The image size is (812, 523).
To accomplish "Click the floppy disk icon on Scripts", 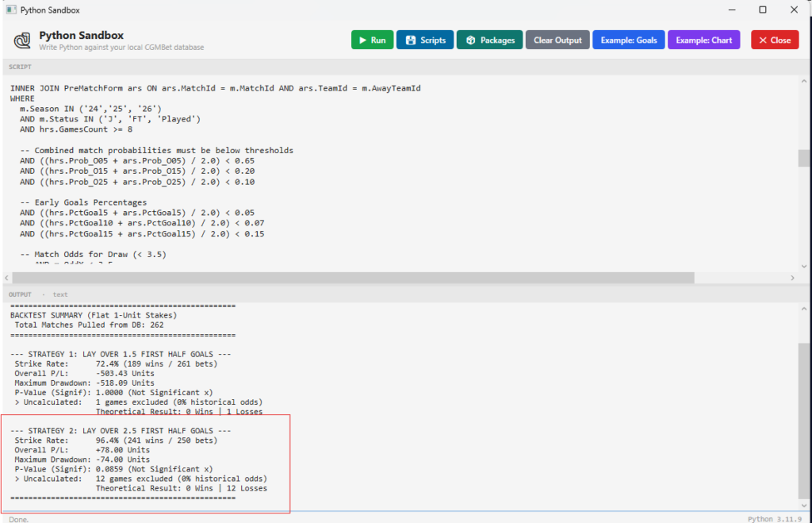I will point(411,40).
